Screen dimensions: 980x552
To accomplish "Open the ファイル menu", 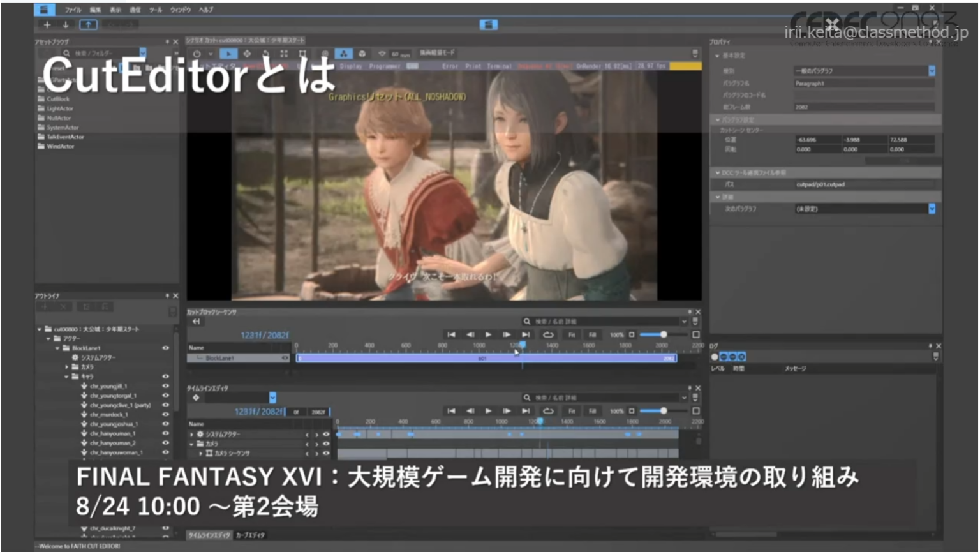I will (x=73, y=10).
